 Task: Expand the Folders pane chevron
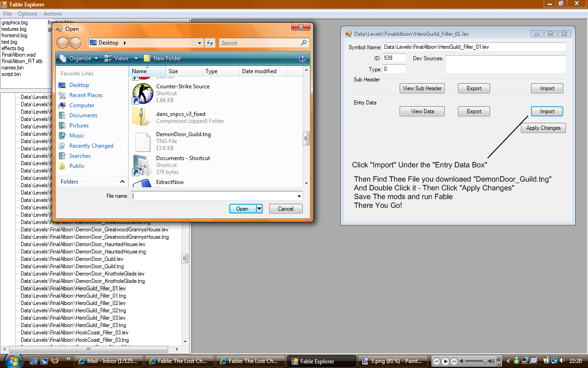coord(122,182)
